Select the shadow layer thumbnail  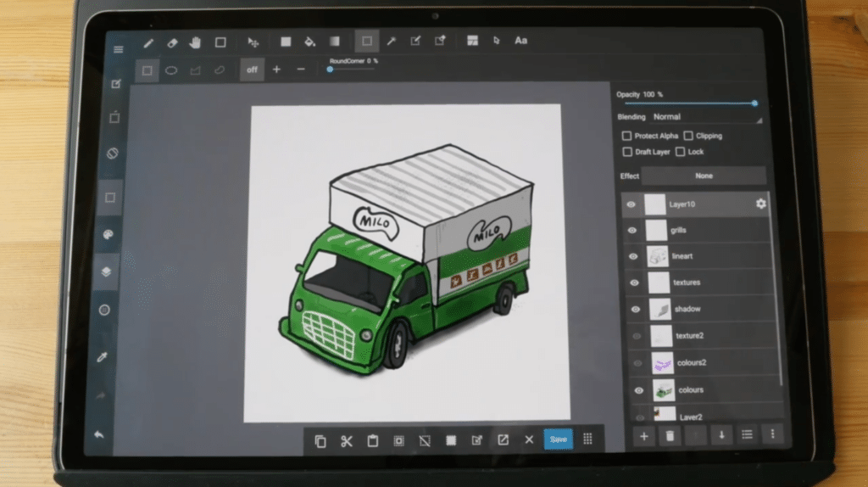click(660, 309)
